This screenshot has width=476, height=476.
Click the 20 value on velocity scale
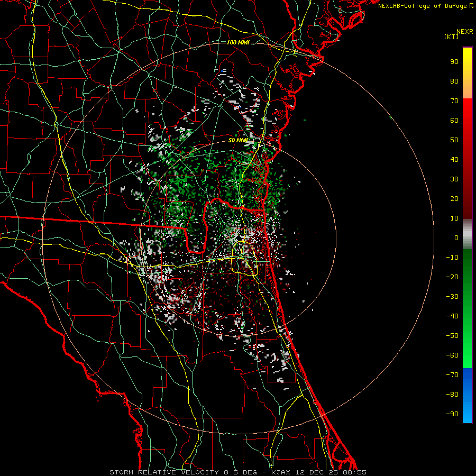click(454, 198)
